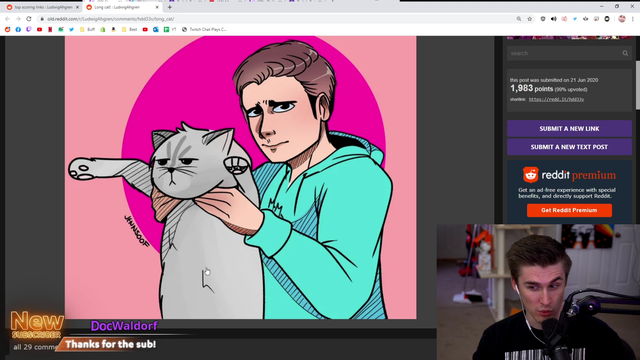Bookmark this page with the star icon
The height and width of the screenshot is (360, 640).
529,19
